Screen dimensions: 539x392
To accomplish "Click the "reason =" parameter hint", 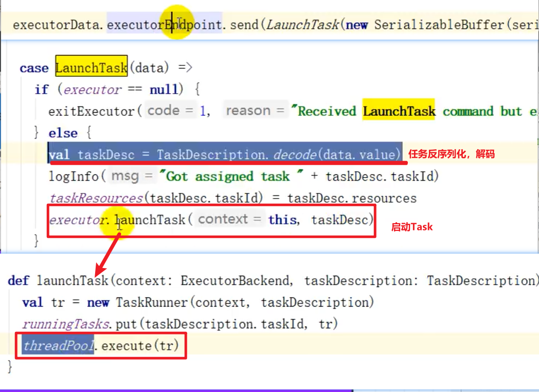I will 255,111.
